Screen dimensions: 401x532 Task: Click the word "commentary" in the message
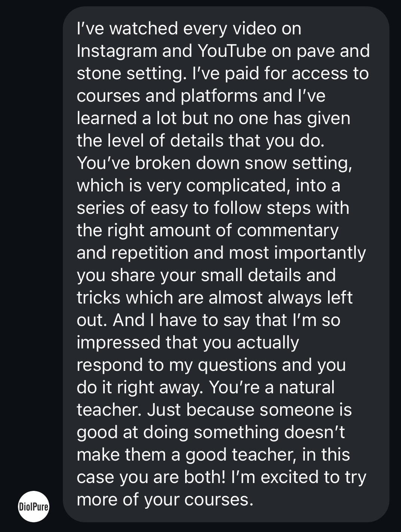click(288, 231)
